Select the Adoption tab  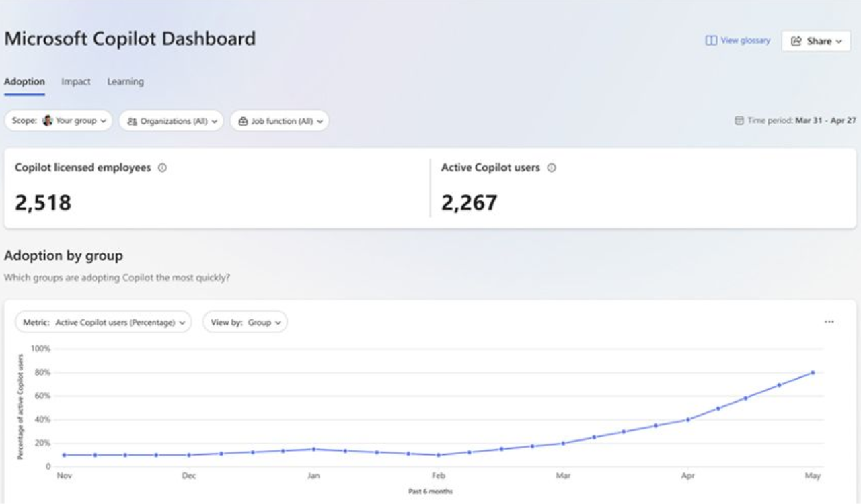coord(24,81)
